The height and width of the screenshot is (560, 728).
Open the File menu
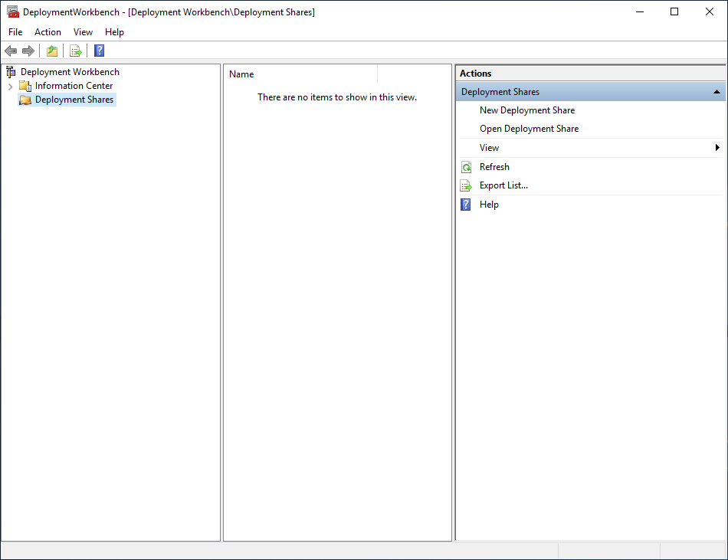[x=15, y=32]
